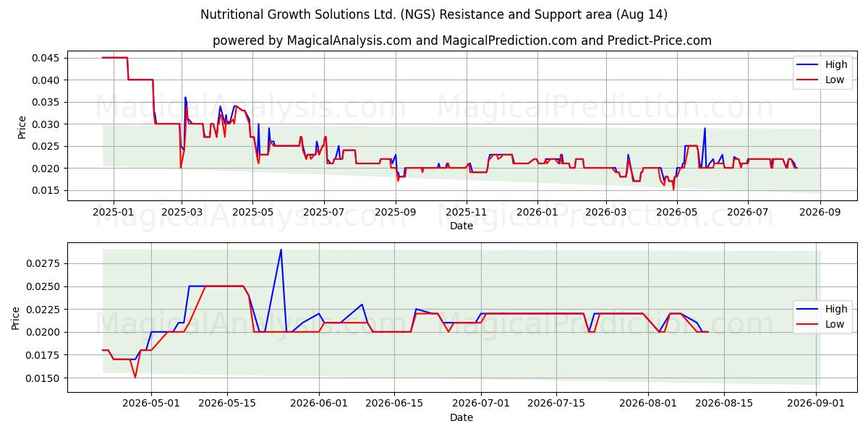
Task: Click the top chart's 'Price' y-axis label
Action: [22, 127]
